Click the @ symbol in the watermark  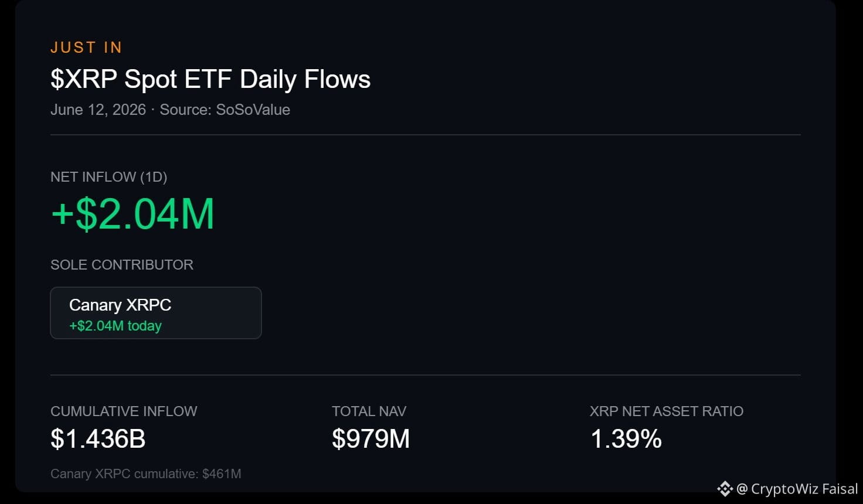[742, 489]
